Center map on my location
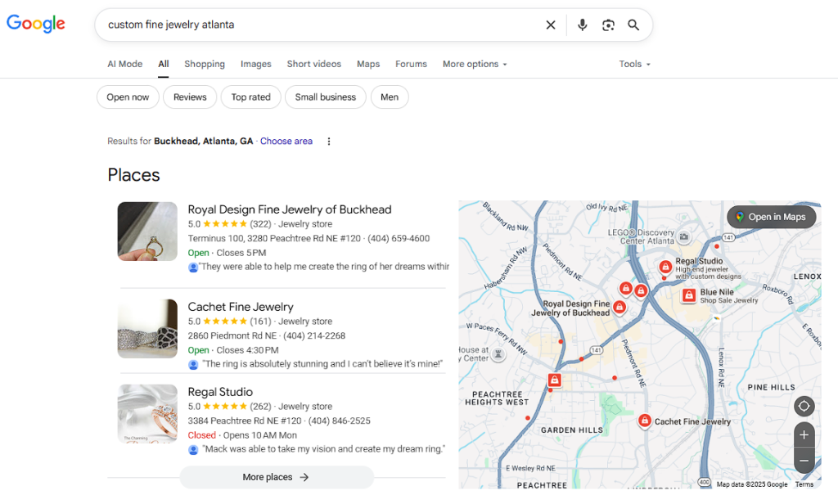 click(804, 406)
